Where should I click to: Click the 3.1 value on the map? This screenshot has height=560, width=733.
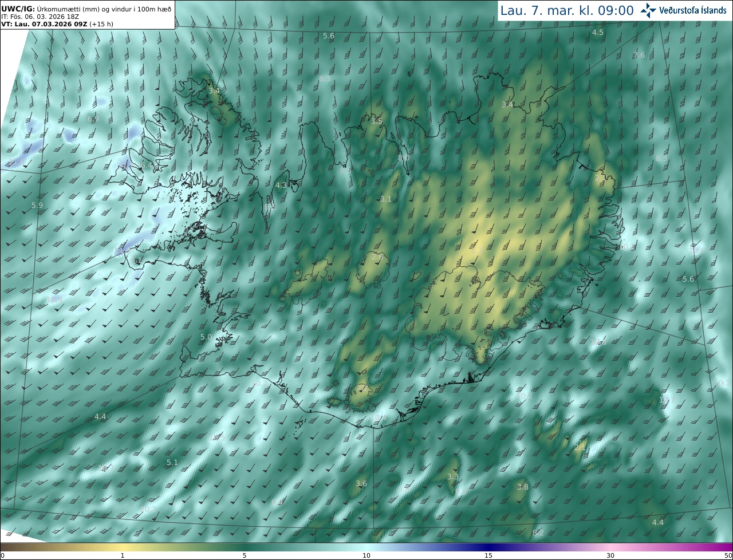(386, 199)
